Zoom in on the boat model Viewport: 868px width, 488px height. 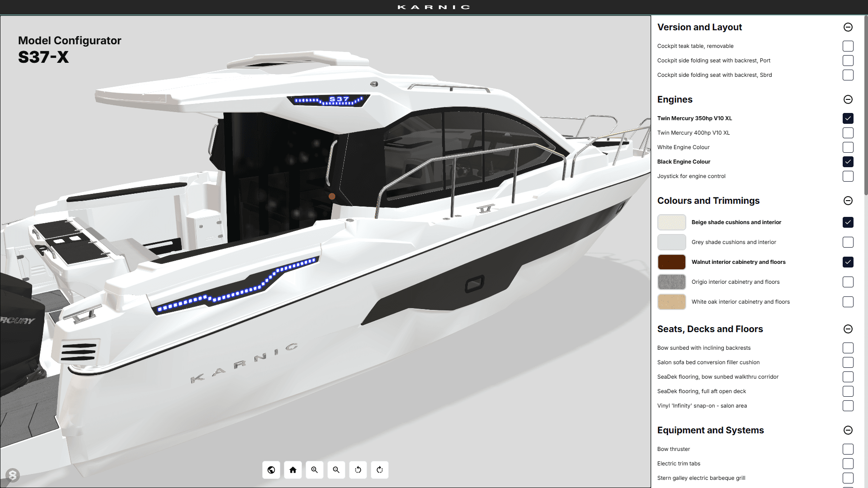(315, 470)
